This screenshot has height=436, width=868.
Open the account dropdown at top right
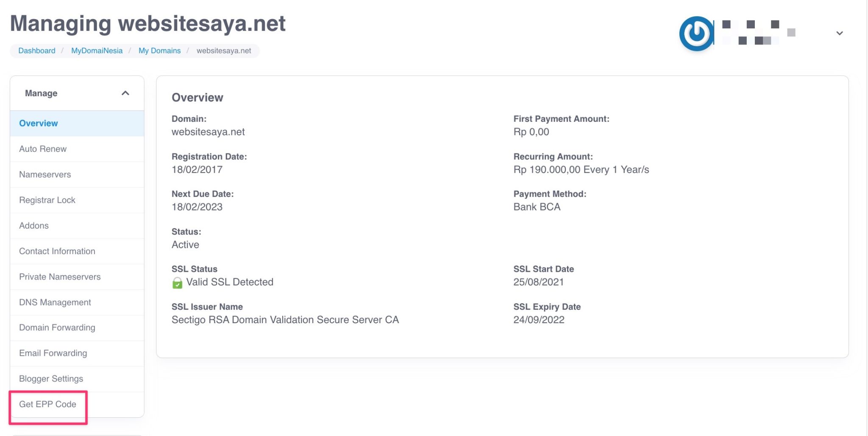tap(839, 33)
